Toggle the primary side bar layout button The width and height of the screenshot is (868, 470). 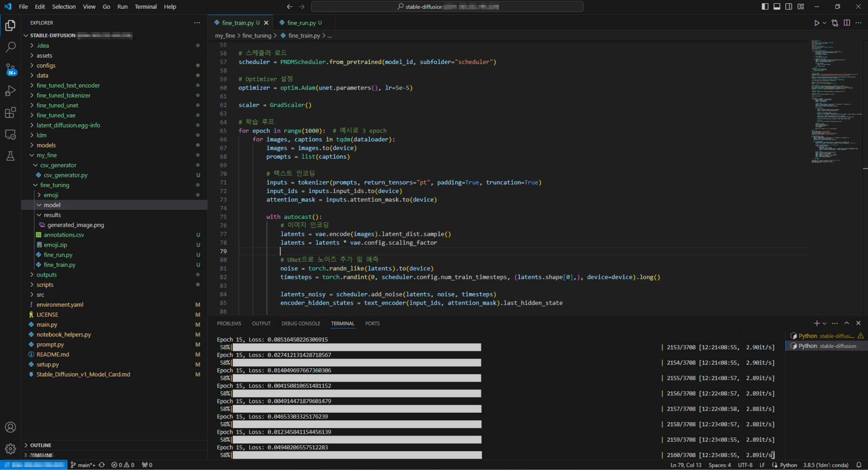(x=765, y=7)
